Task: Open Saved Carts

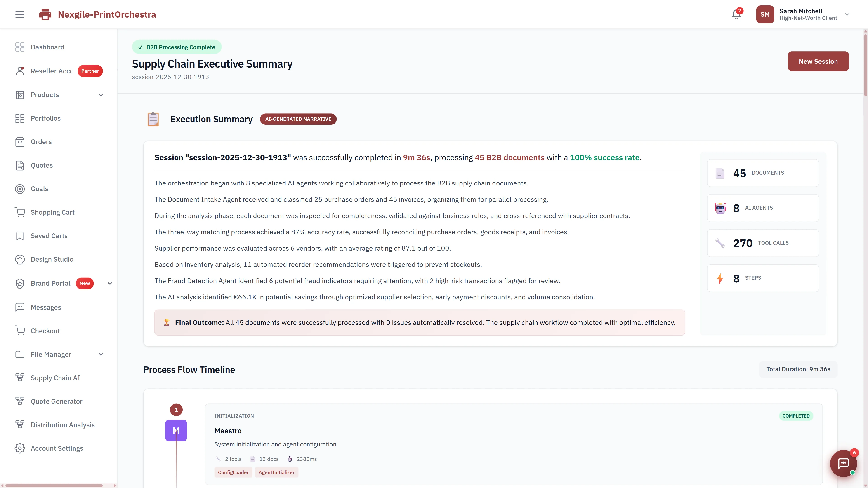Action: (49, 236)
